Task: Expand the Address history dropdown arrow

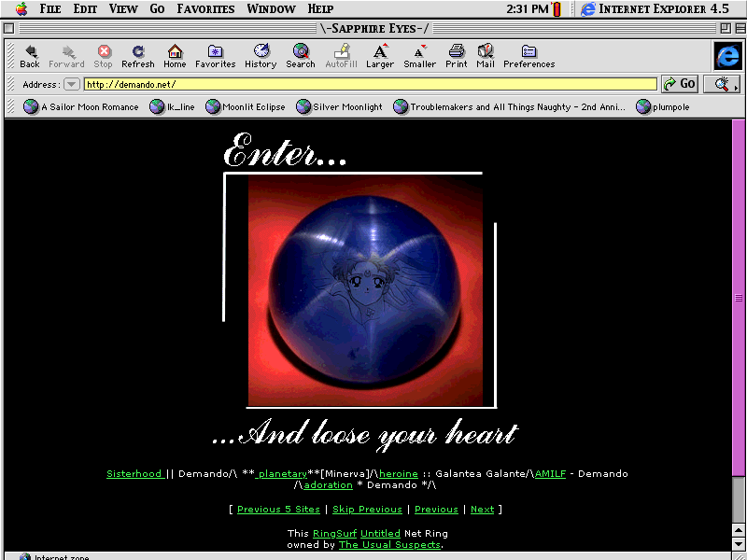Action: point(72,84)
